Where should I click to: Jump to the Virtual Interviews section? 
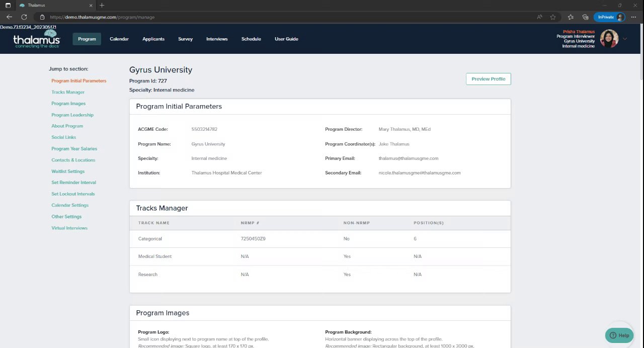click(69, 228)
